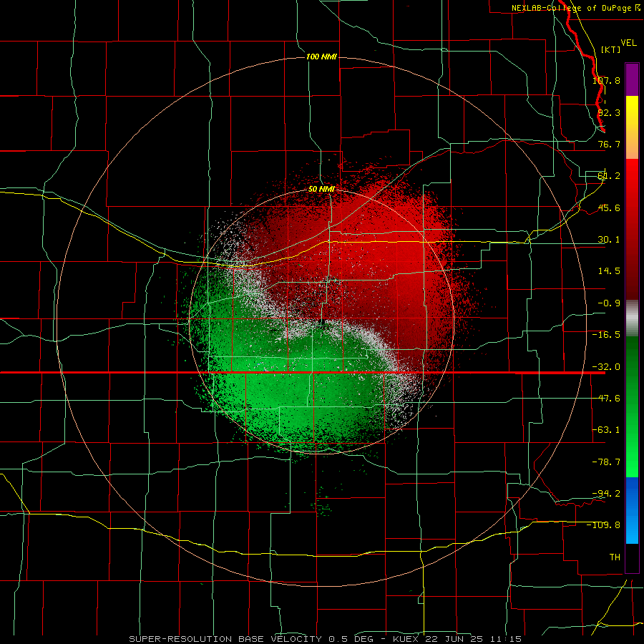Pick the green inbound band of color bar
644x644 pixels.
tap(632, 406)
